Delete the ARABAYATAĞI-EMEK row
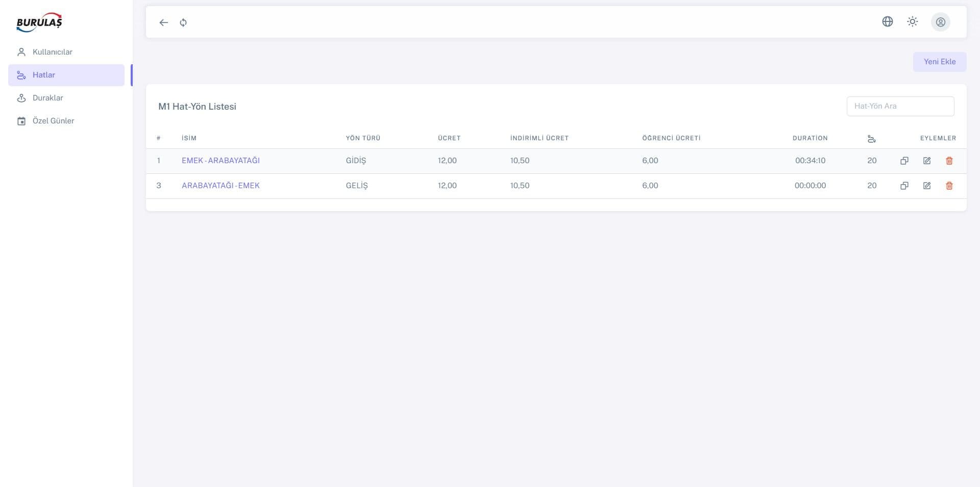 pyautogui.click(x=949, y=186)
